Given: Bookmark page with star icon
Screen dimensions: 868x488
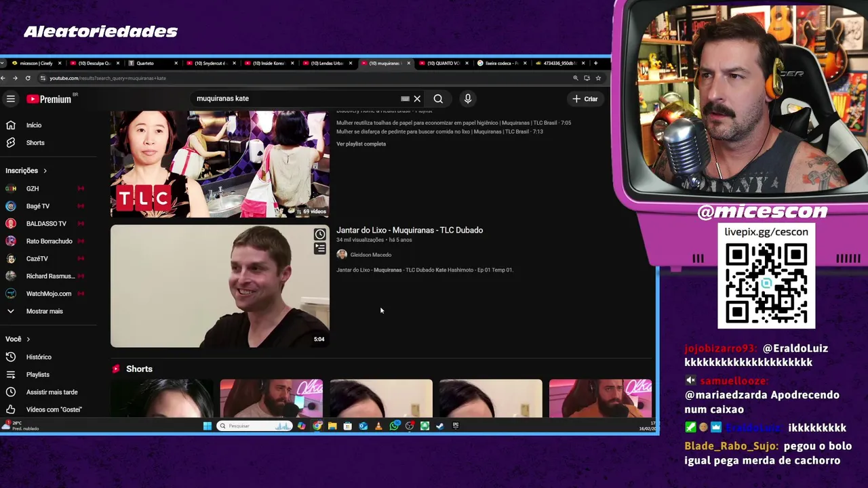Looking at the screenshot, I should pos(598,78).
